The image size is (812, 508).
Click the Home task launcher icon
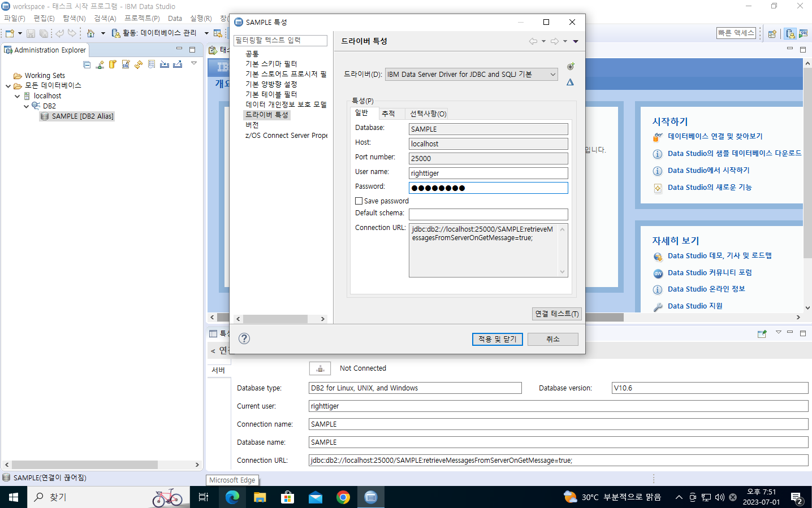90,33
